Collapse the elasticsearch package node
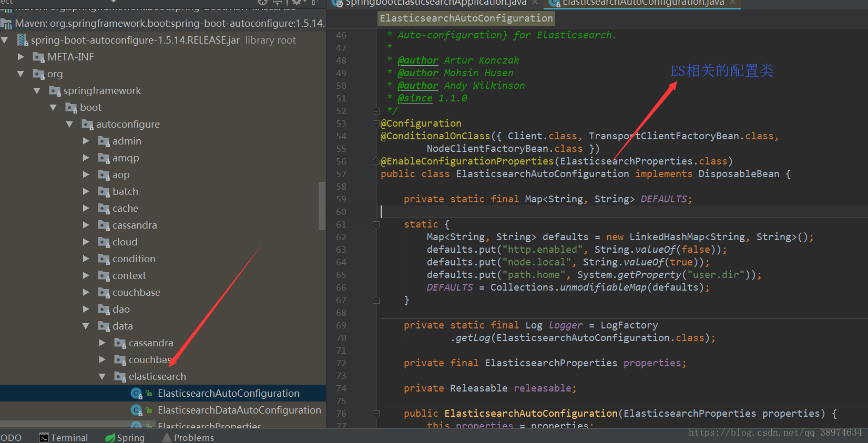Screen dimensions: 868x443 tap(103, 376)
